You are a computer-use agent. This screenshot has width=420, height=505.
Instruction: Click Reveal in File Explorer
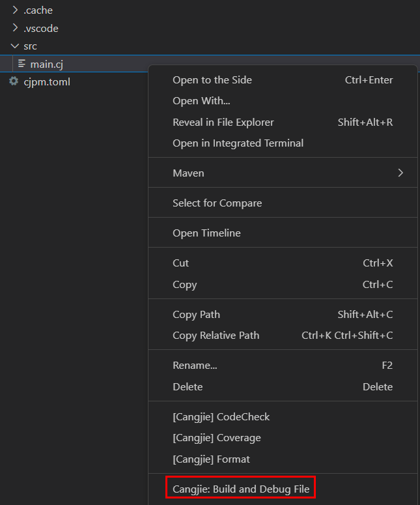coord(223,123)
